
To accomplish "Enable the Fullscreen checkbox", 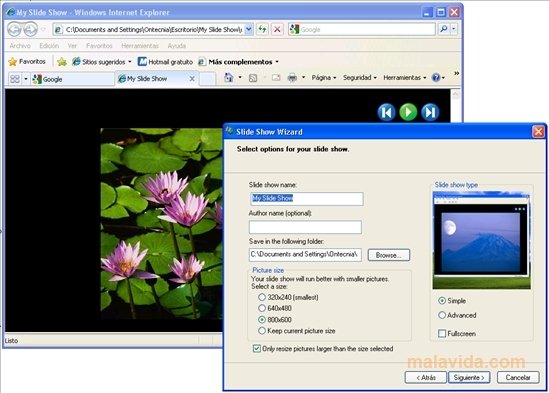I will pyautogui.click(x=442, y=333).
